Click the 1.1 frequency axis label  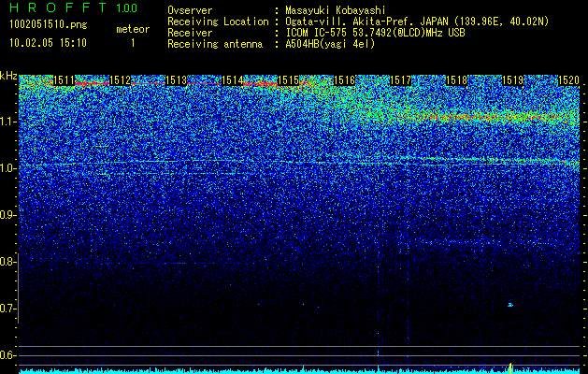pos(8,122)
